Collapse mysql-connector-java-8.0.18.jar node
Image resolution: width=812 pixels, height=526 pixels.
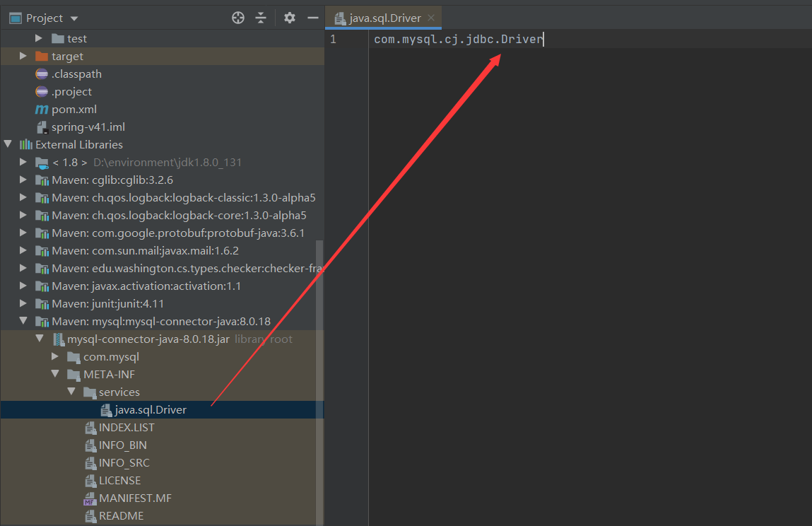tap(40, 339)
